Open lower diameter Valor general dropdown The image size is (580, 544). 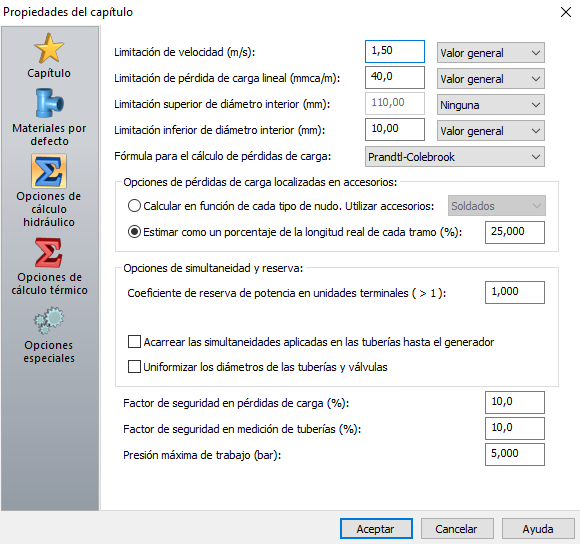coord(490,131)
